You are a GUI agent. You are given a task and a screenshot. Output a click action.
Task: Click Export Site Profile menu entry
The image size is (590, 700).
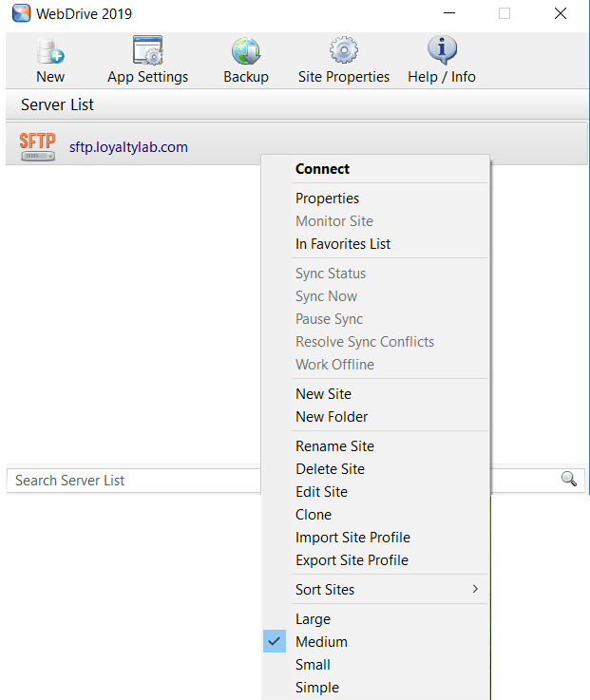click(352, 560)
